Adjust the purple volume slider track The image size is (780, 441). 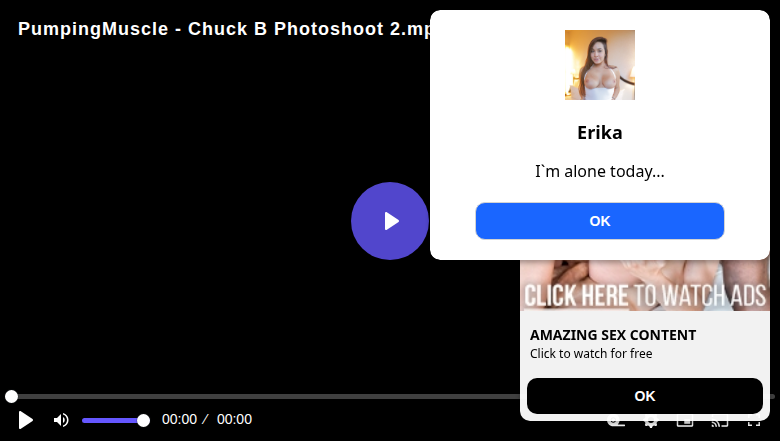[112, 421]
